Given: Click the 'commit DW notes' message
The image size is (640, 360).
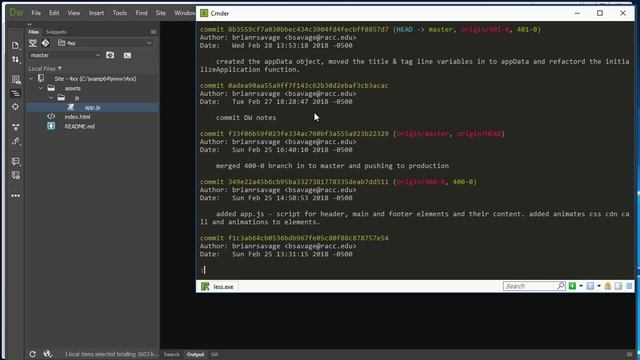Looking at the screenshot, I should (246, 118).
